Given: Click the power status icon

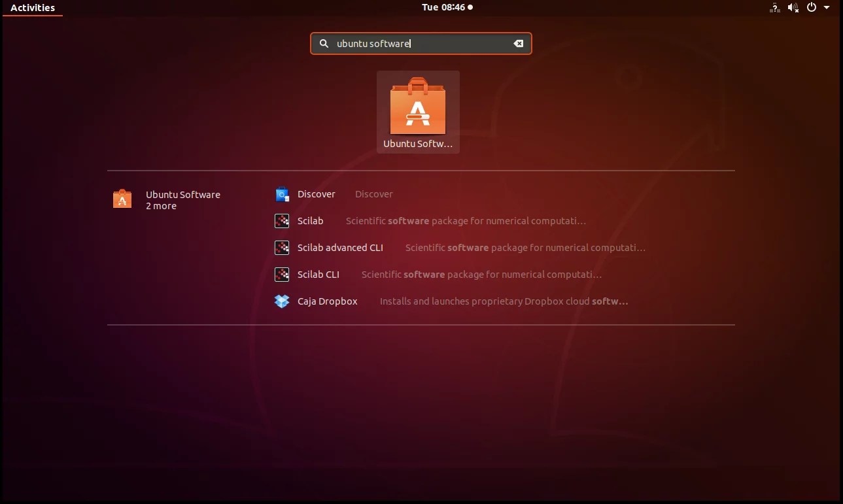Looking at the screenshot, I should 811,7.
